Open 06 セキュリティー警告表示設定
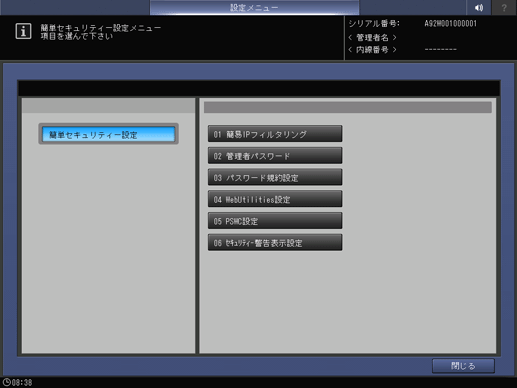 click(275, 242)
